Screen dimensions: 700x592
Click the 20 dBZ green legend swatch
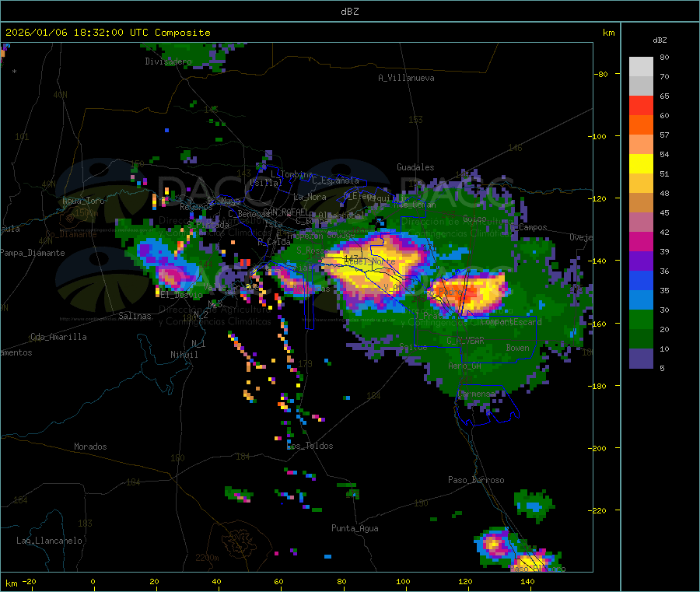pos(641,319)
